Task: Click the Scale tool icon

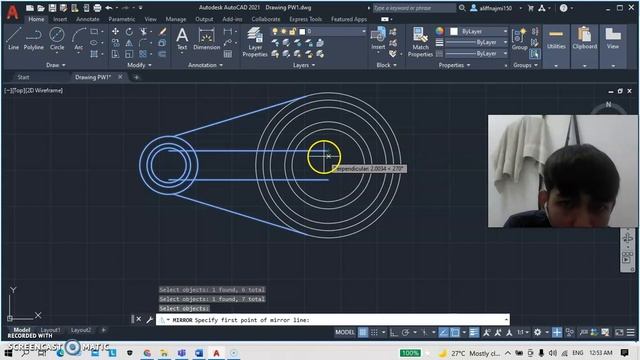Action: click(129, 54)
